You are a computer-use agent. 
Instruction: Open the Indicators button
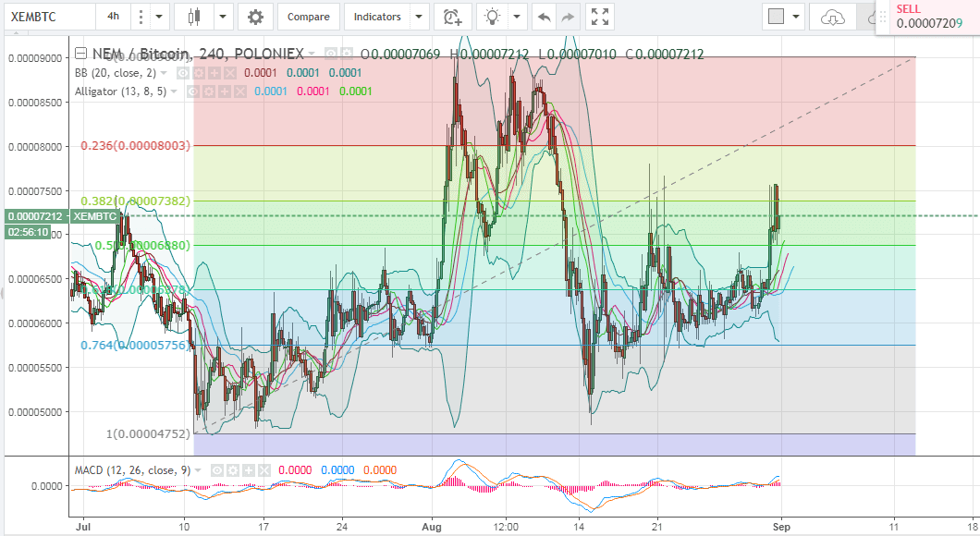point(377,17)
